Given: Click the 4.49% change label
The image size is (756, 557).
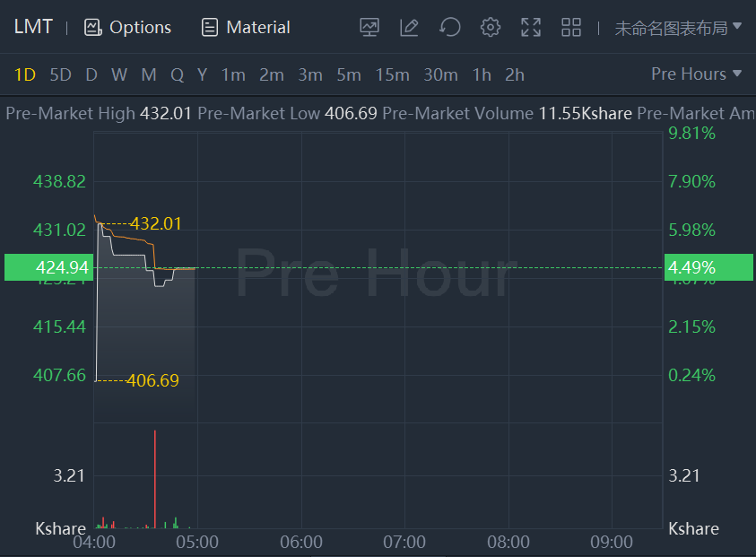Looking at the screenshot, I should pos(691,267).
